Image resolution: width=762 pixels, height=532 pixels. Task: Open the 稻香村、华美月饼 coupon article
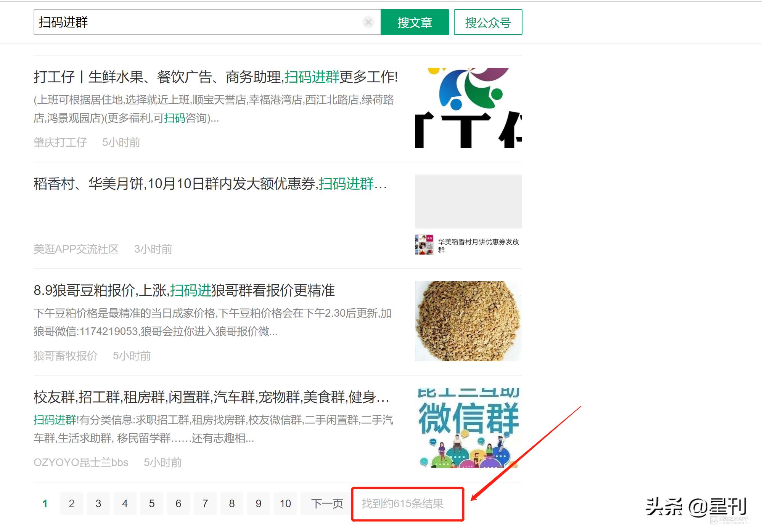pyautogui.click(x=209, y=185)
